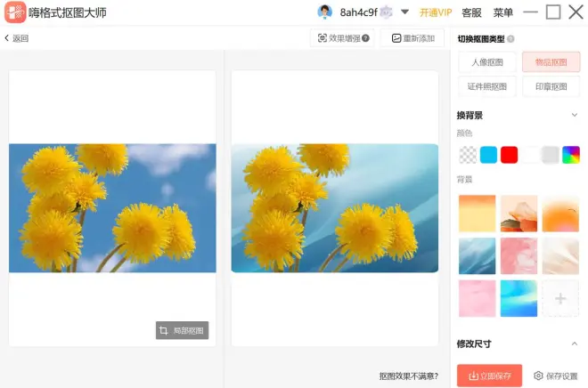Viewport: 588px width, 388px height.
Task: Open 保存设置 save settings gear
Action: tap(558, 376)
